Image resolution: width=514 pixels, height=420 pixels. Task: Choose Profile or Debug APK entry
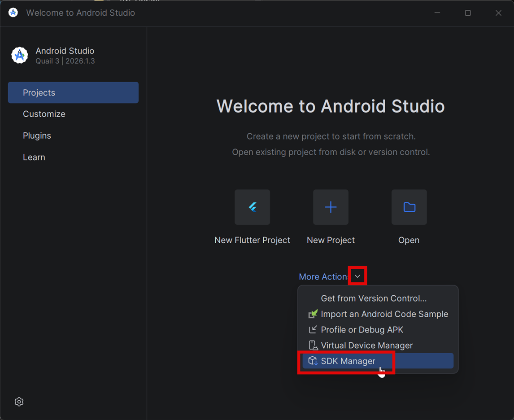[x=378, y=329]
